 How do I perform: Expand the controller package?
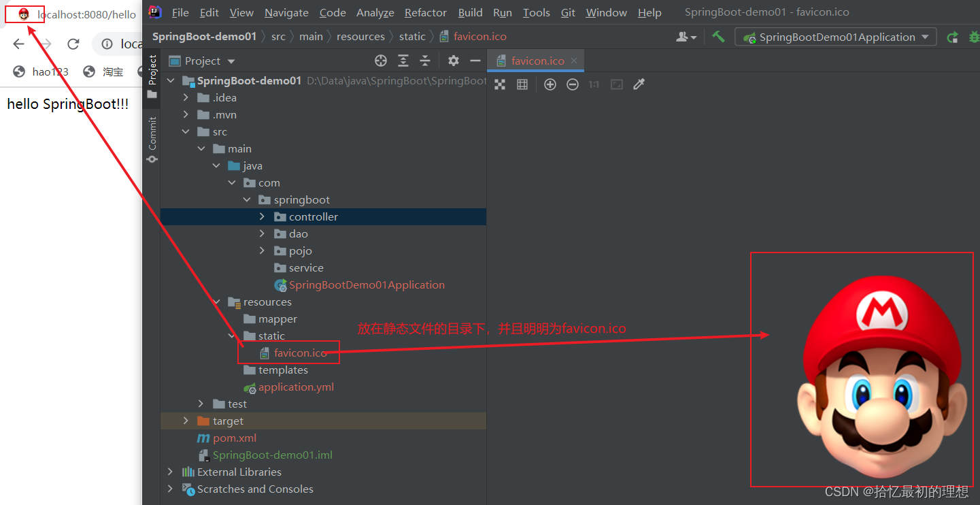(263, 217)
